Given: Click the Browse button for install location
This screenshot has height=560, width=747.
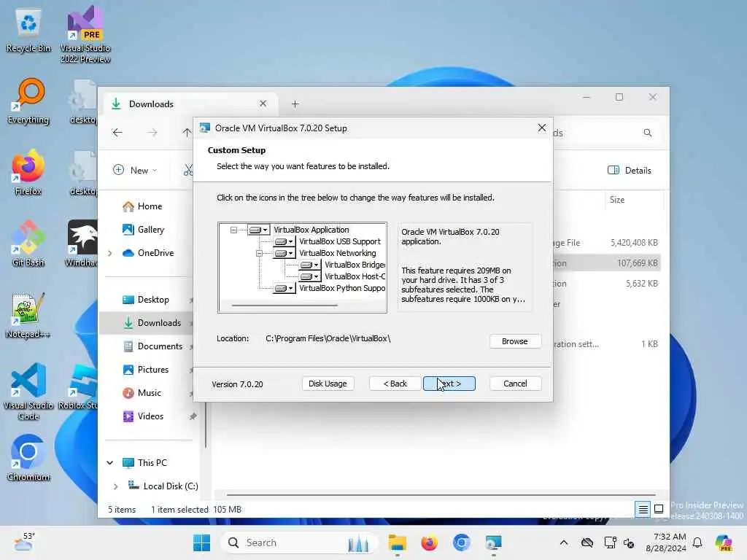Looking at the screenshot, I should 514,341.
